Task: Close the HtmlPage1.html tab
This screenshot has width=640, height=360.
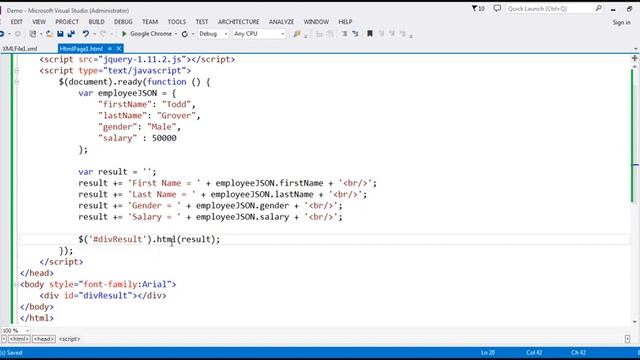Action: 119,49
